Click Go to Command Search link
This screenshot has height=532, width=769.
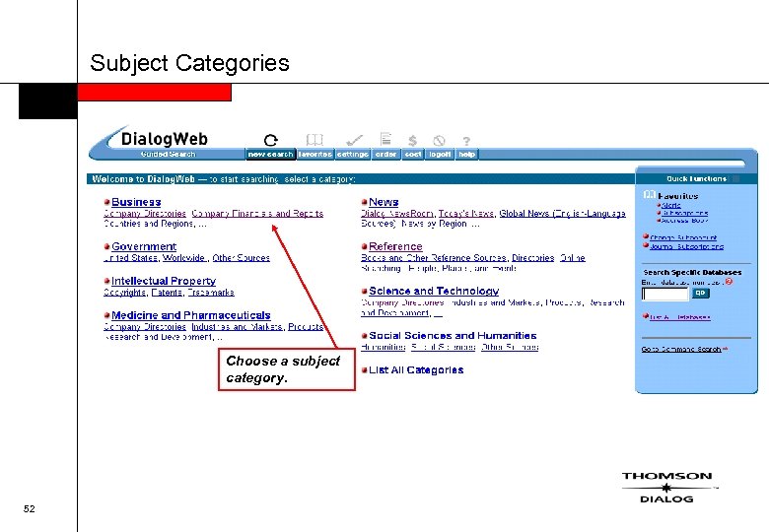click(681, 350)
